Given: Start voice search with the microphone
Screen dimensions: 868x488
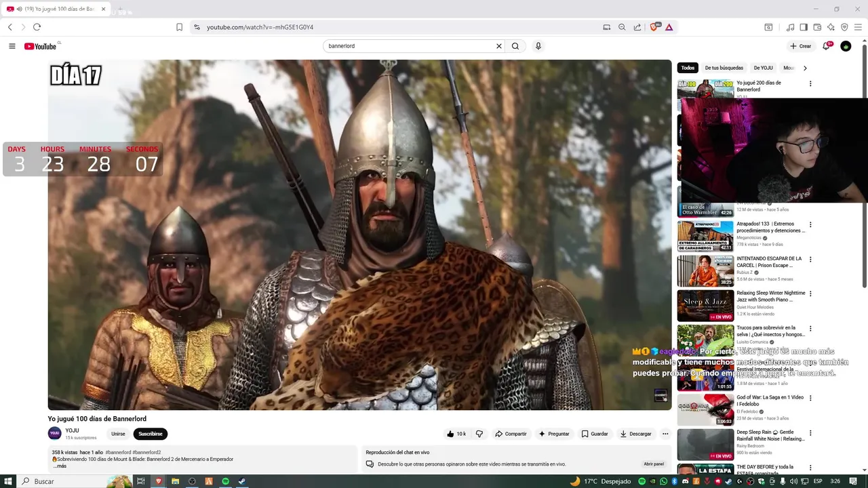Looking at the screenshot, I should click(x=538, y=46).
